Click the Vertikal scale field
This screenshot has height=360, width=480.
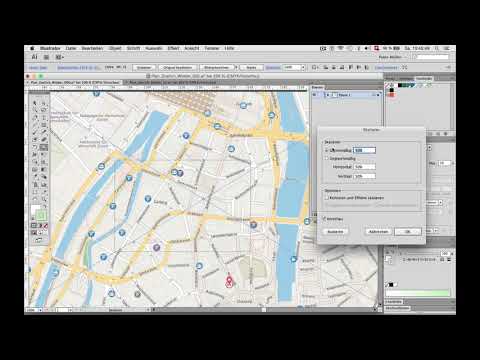click(365, 176)
